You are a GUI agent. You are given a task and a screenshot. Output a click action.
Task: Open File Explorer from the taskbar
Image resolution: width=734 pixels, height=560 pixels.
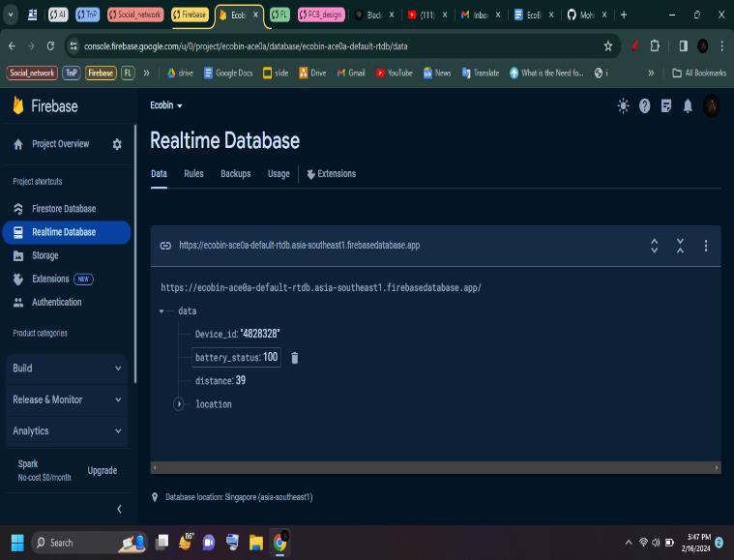256,543
